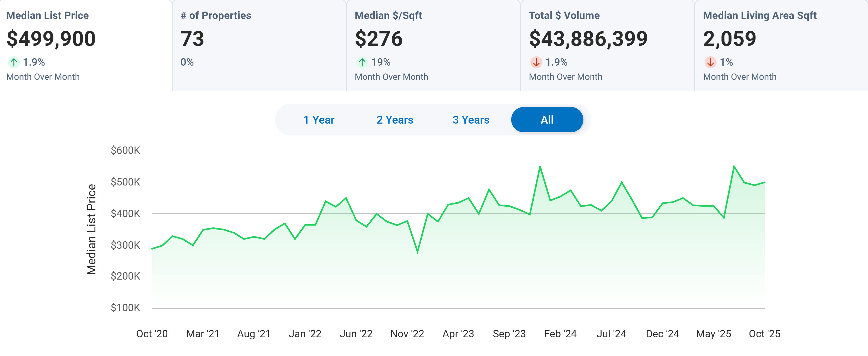Choose the All time range button

547,120
